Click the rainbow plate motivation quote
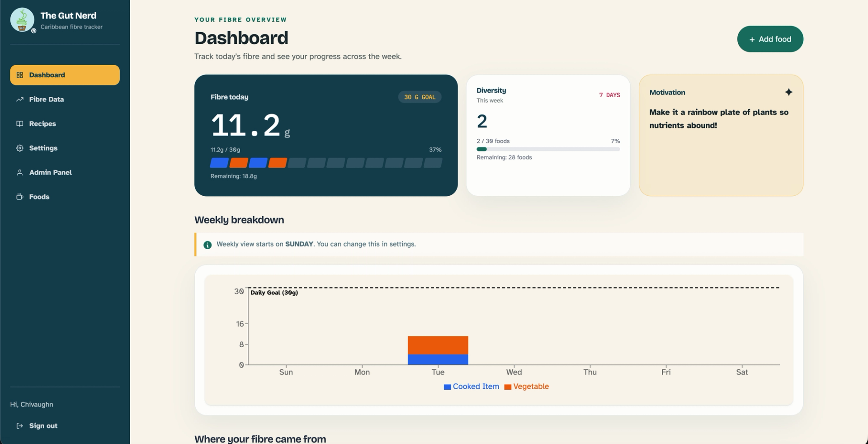Viewport: 868px width, 444px height. pos(719,119)
